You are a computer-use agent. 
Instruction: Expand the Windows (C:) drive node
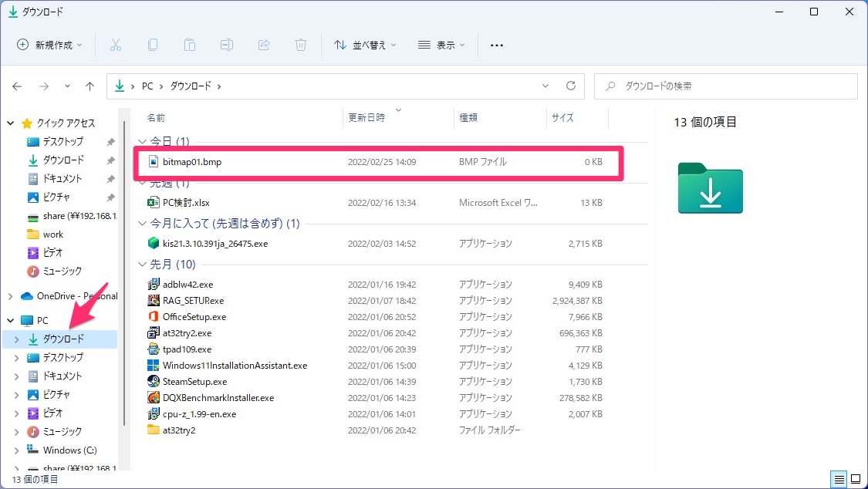[x=17, y=450]
